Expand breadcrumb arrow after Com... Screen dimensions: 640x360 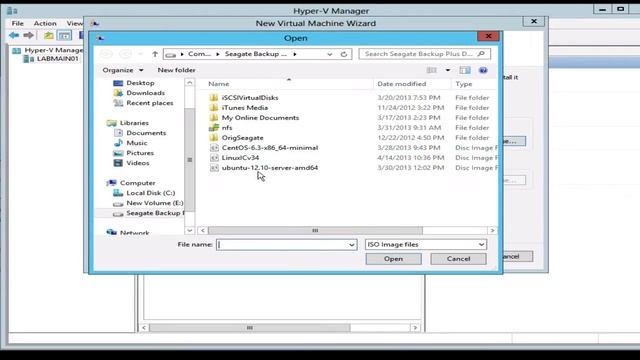click(x=218, y=54)
